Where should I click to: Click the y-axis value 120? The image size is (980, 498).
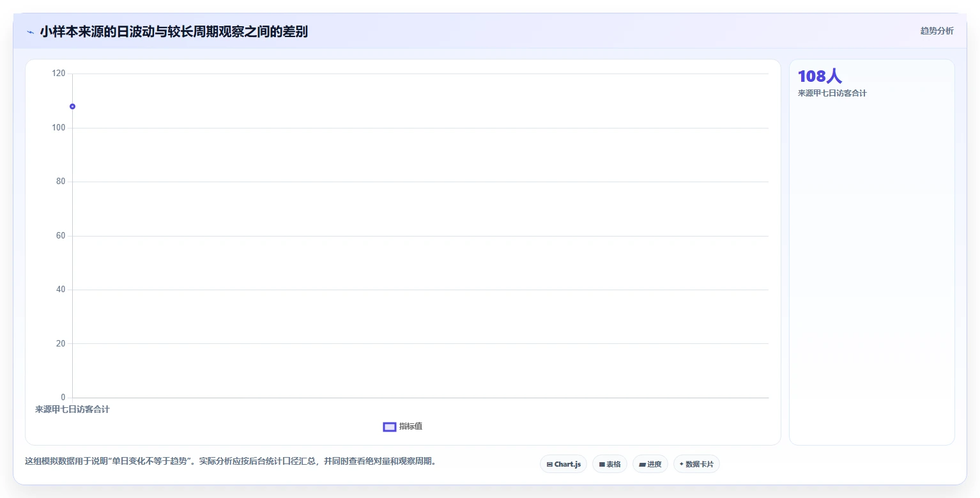59,74
